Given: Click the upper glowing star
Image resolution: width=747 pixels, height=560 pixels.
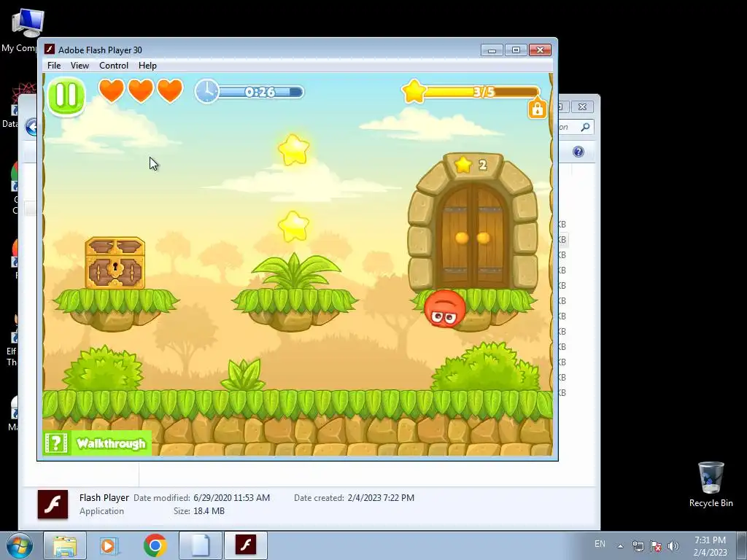Looking at the screenshot, I should point(293,149).
